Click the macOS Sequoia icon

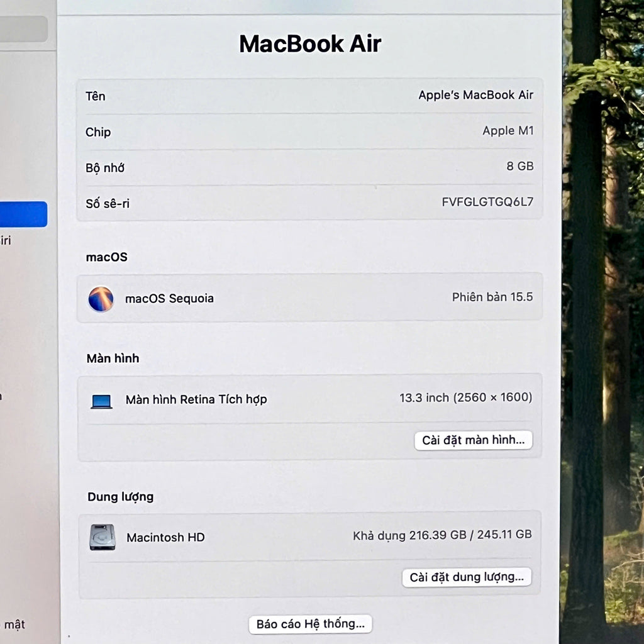tap(101, 299)
